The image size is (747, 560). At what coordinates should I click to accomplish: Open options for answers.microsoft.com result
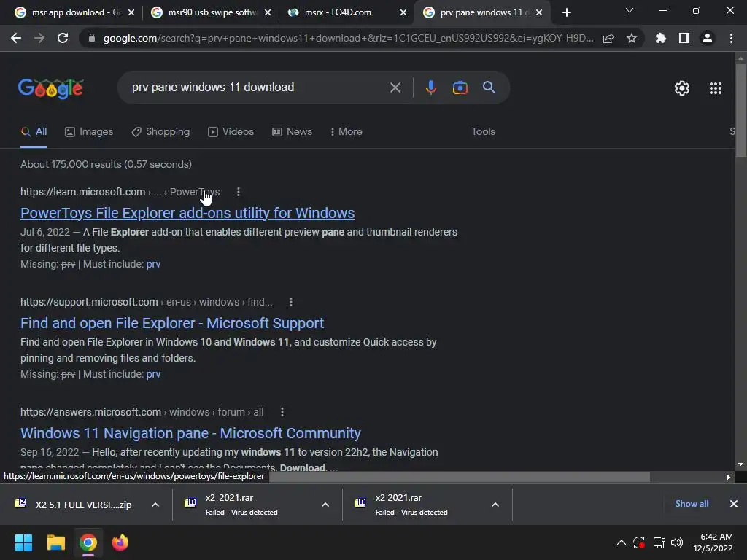click(282, 412)
